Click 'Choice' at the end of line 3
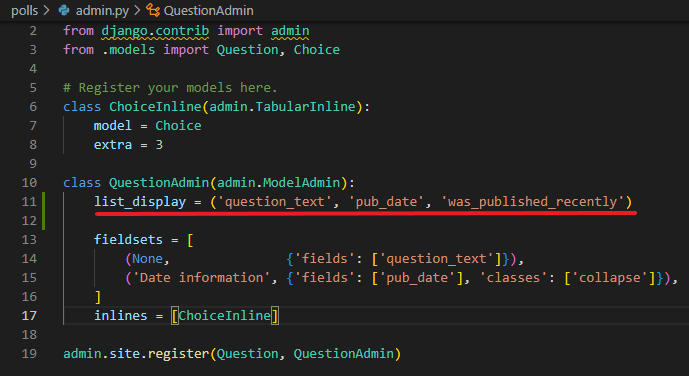 (x=316, y=50)
